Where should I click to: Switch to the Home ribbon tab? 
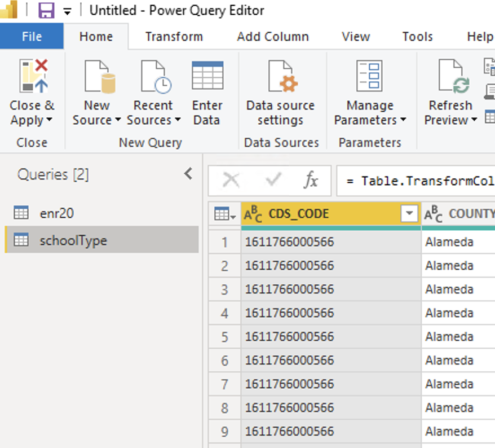[x=96, y=37]
